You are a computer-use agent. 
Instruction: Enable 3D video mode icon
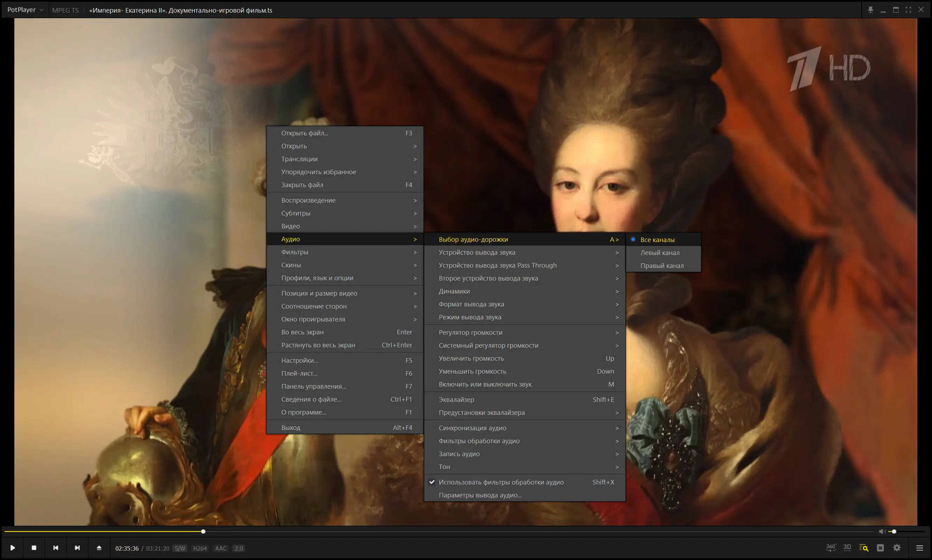pos(847,547)
